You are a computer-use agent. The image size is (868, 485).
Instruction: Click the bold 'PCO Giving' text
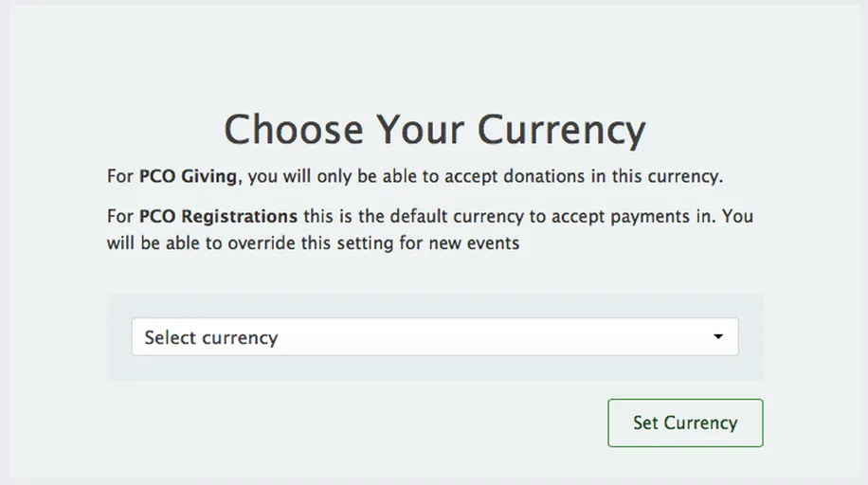pyautogui.click(x=189, y=176)
